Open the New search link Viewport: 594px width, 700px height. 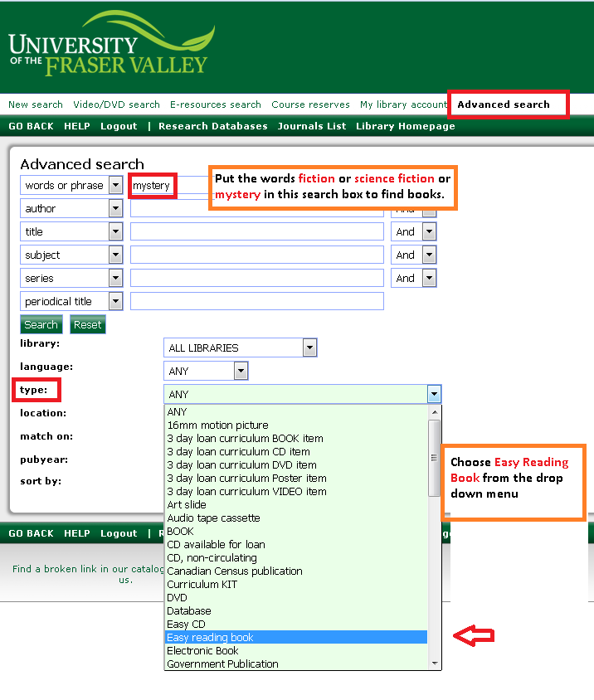click(x=36, y=105)
